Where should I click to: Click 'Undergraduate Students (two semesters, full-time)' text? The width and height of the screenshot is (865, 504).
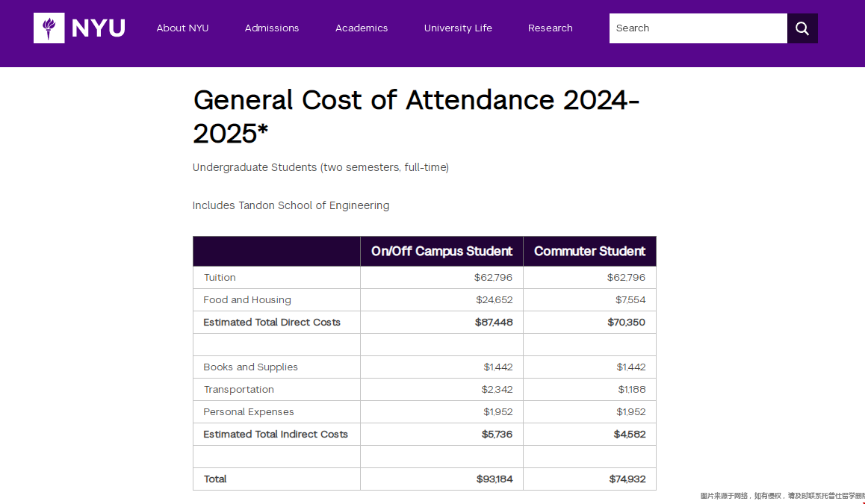click(x=320, y=167)
